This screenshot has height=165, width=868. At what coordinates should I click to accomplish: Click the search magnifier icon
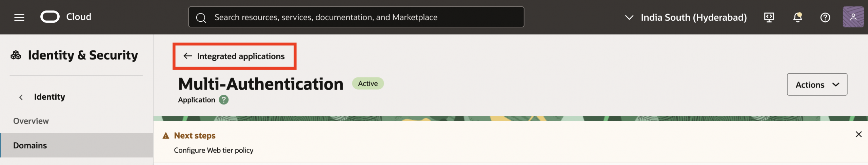tap(201, 18)
